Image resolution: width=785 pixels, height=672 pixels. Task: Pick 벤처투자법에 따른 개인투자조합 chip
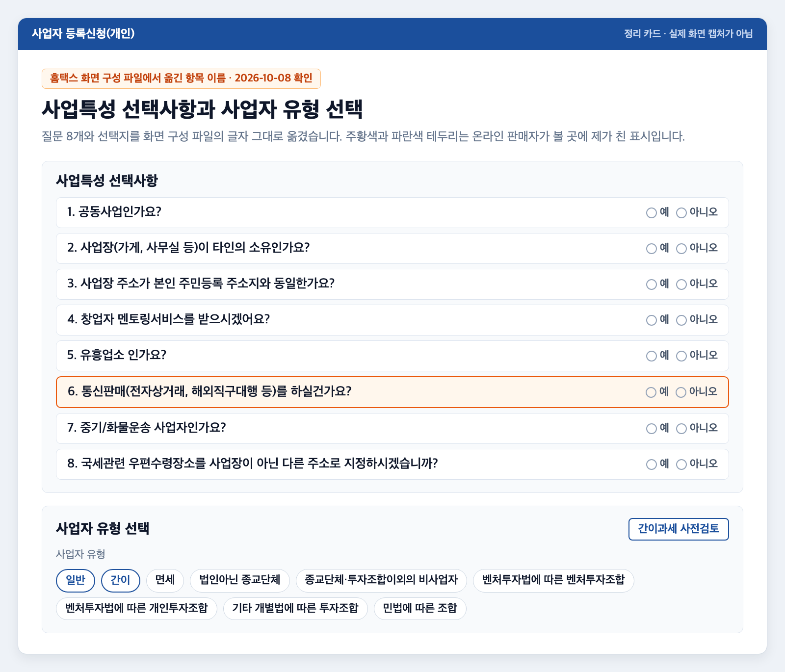click(136, 608)
